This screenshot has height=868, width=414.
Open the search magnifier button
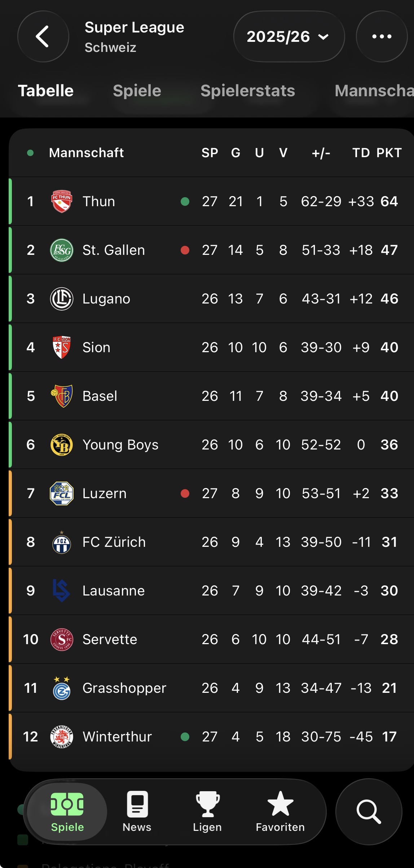coord(369,812)
